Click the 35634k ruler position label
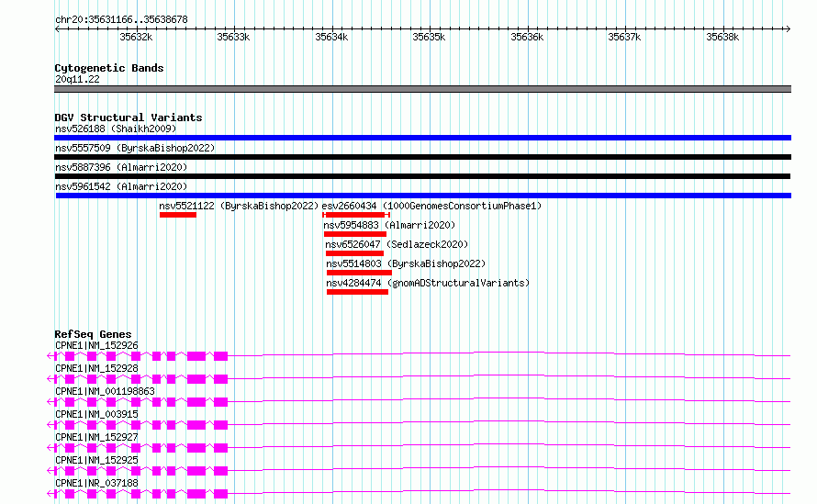 (x=331, y=37)
